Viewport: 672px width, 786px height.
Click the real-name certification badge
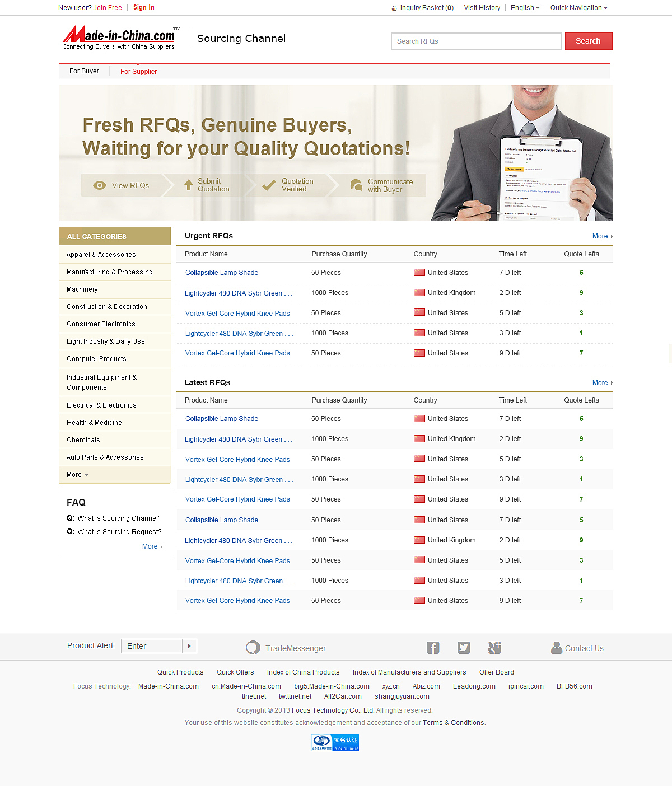pos(335,743)
